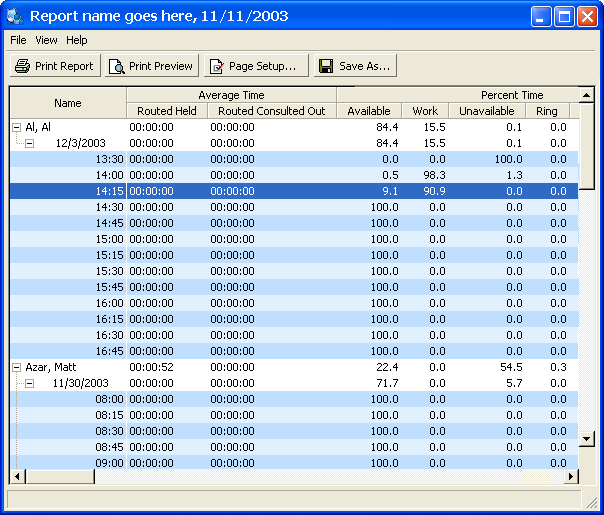Click the application icon in title bar
The height and width of the screenshot is (515, 604).
pyautogui.click(x=15, y=16)
